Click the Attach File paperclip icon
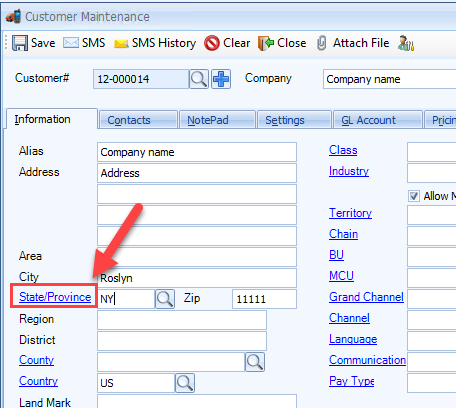 [x=321, y=43]
